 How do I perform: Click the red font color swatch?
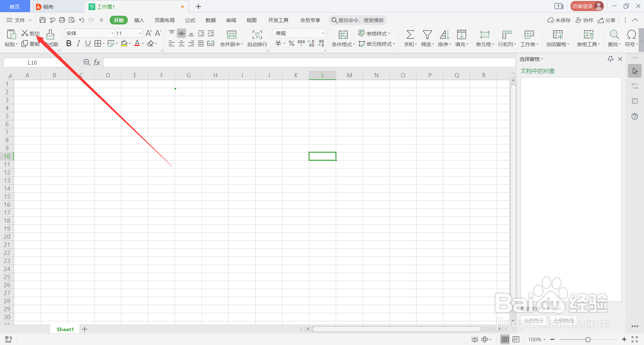click(x=137, y=43)
